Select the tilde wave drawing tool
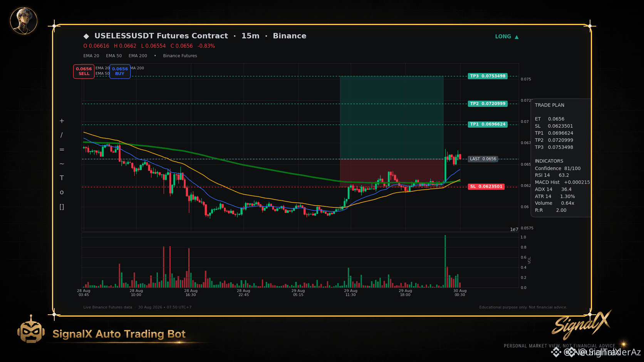Viewport: 644px width, 362px height. pyautogui.click(x=62, y=163)
